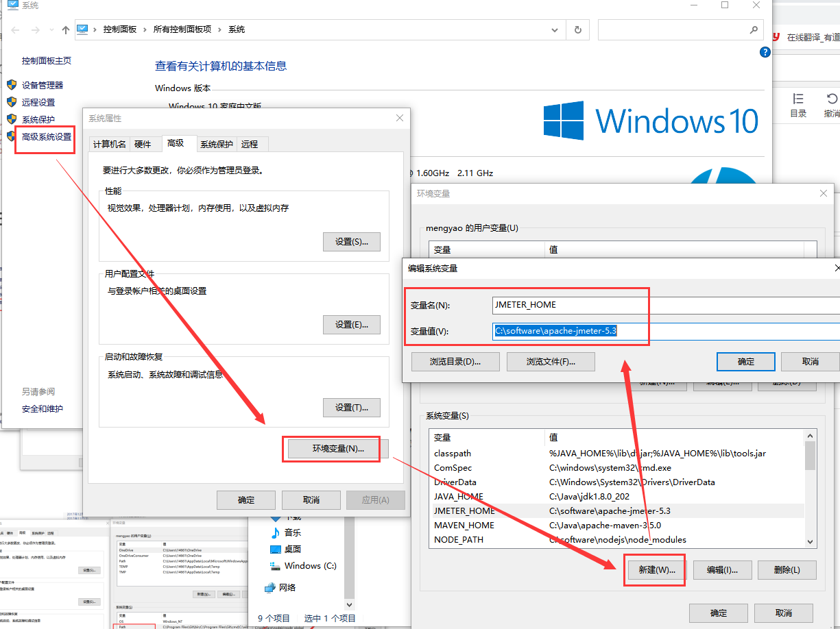Click the computer icon in address bar
This screenshot has height=629, width=840.
[83, 29]
